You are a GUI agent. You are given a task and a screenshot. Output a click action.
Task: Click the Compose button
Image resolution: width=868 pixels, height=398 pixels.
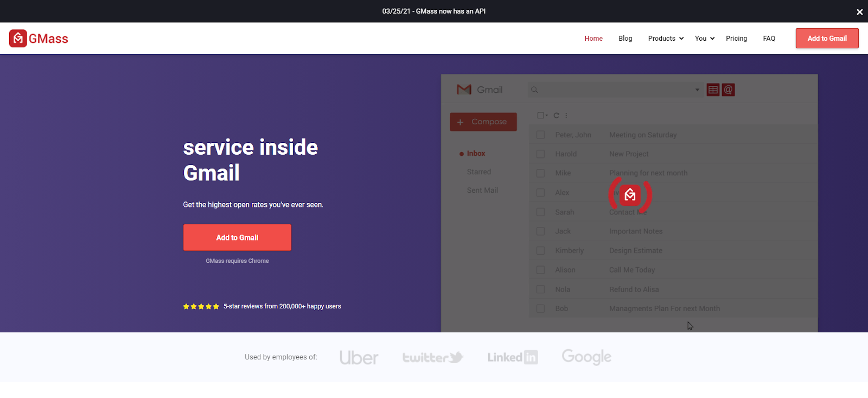[483, 122]
